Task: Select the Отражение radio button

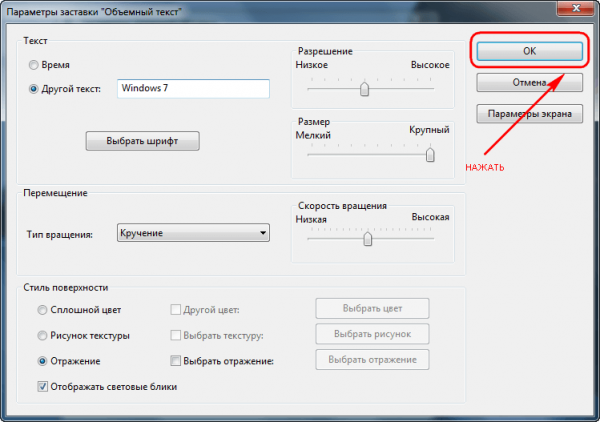Action: (42, 361)
